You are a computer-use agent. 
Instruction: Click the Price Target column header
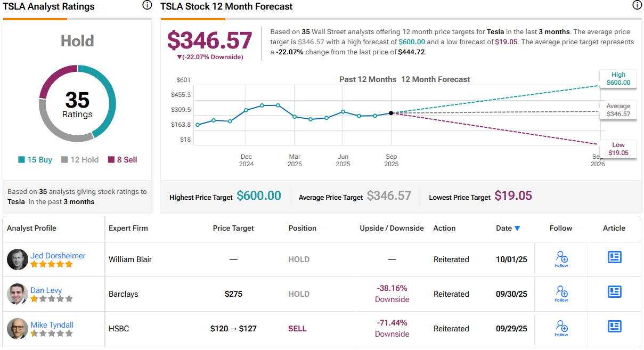233,228
